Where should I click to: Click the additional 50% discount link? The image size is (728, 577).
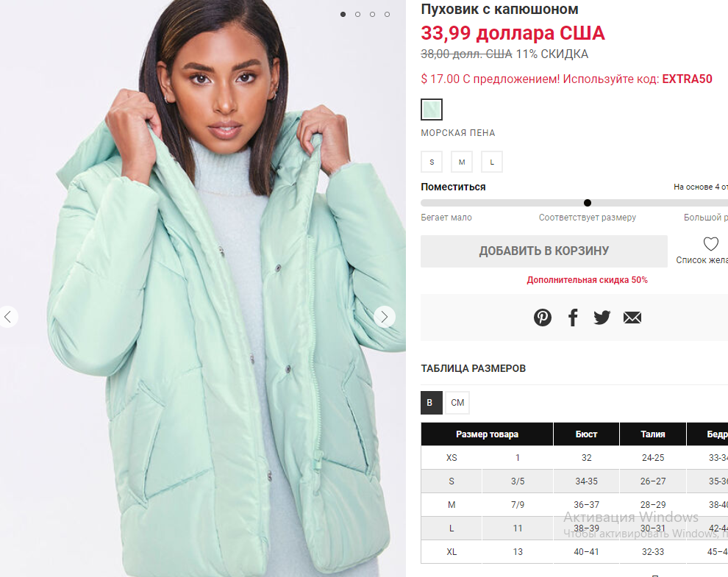pos(587,280)
